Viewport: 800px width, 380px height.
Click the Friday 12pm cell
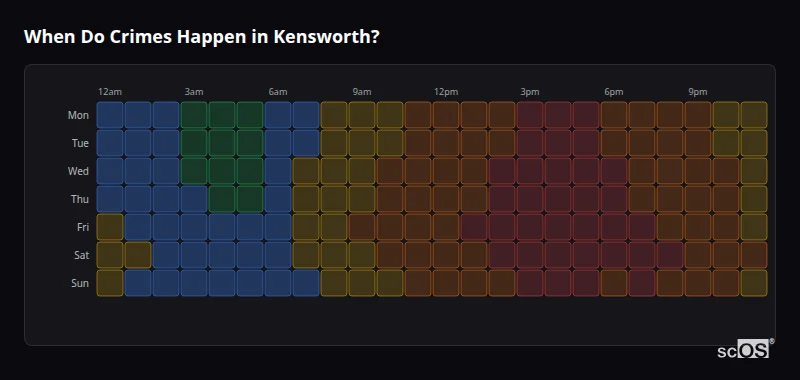[446, 227]
